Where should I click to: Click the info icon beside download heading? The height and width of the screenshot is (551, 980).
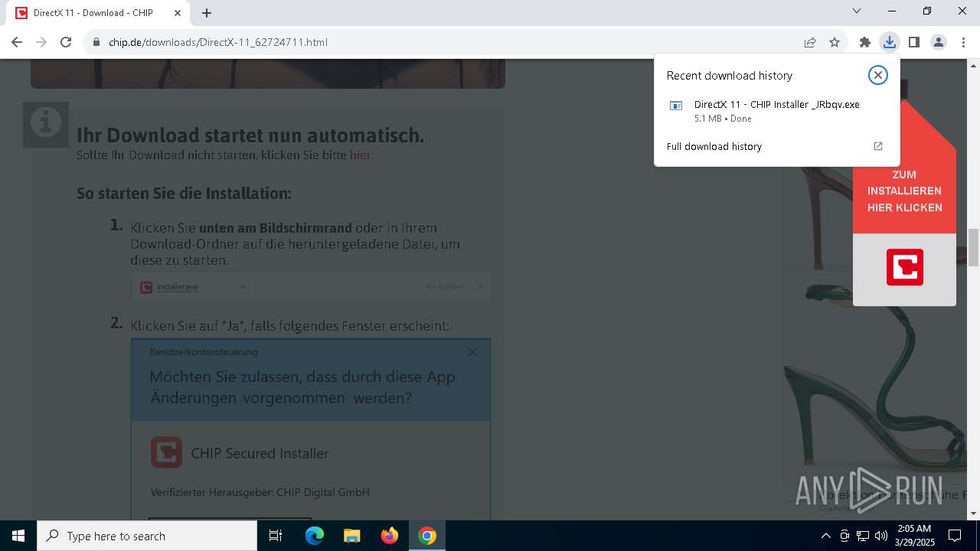coord(46,124)
